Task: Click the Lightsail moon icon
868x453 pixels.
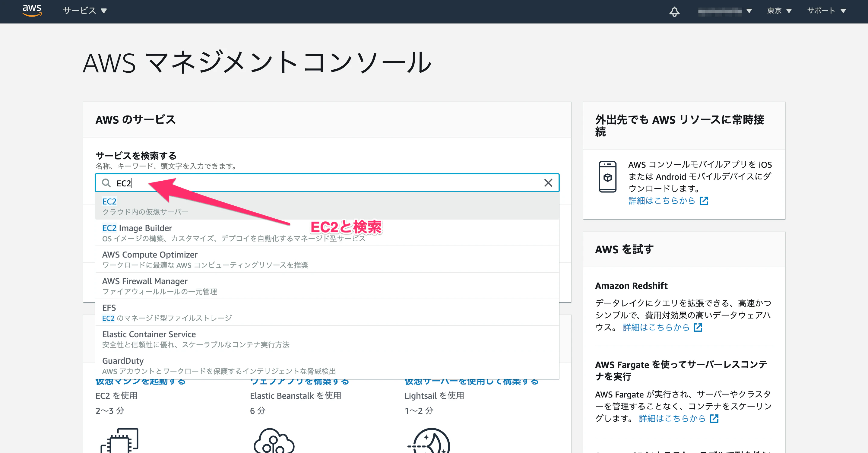Action: 429,441
